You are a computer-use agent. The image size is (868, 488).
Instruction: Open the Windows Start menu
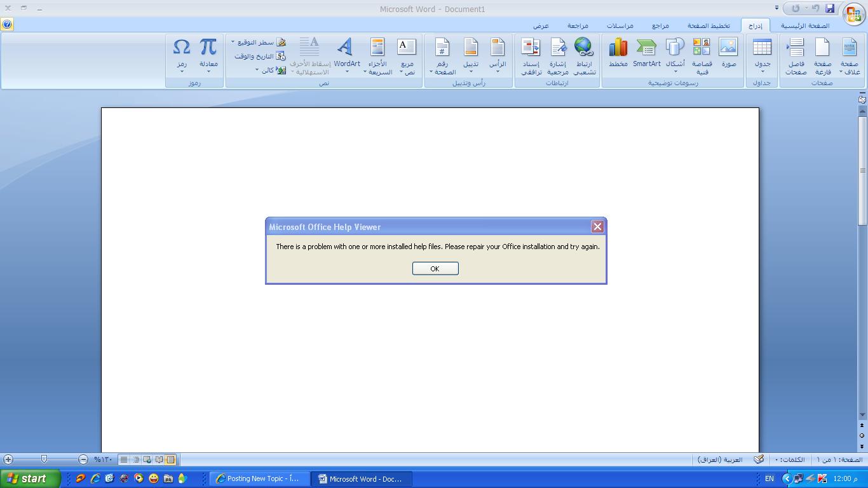30,478
